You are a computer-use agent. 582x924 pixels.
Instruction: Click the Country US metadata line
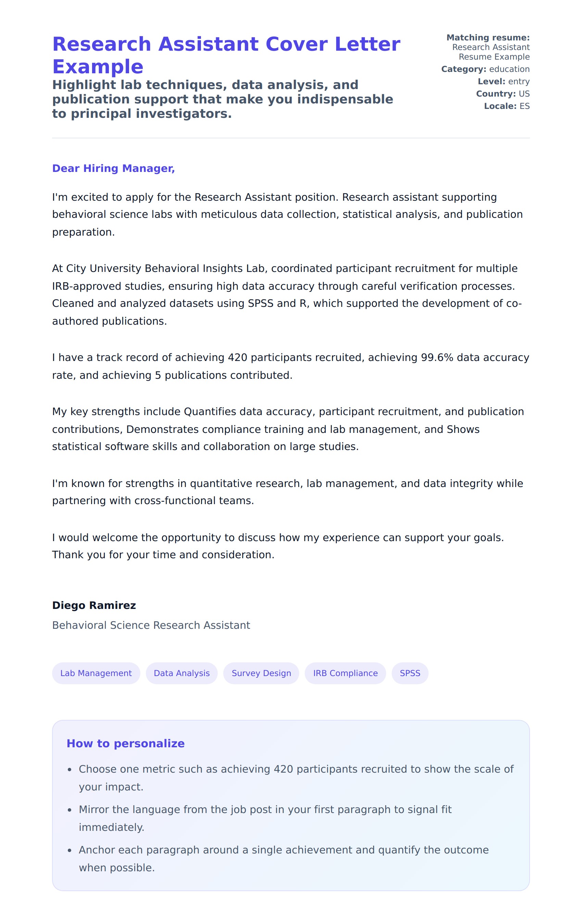pos(503,93)
